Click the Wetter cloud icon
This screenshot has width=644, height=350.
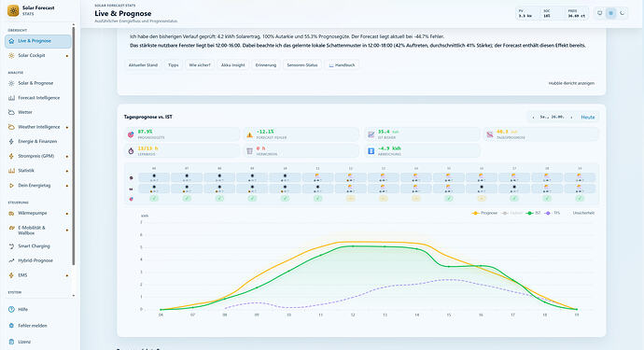pyautogui.click(x=11, y=112)
